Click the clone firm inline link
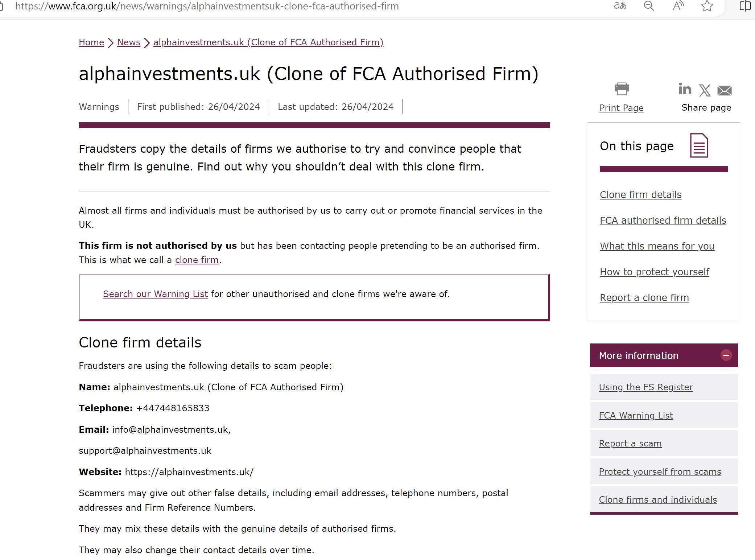This screenshot has height=560, width=755. point(197,260)
